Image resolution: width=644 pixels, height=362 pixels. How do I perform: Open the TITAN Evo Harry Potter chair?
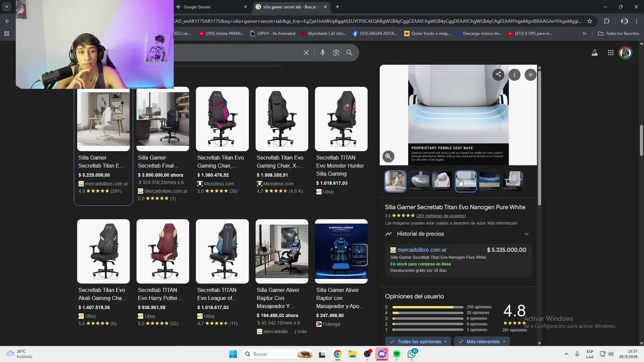[x=163, y=273]
